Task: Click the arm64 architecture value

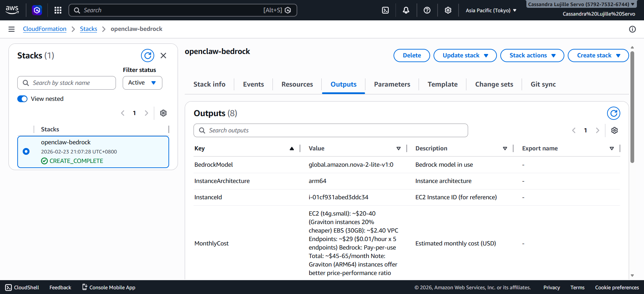Action: pos(317,181)
